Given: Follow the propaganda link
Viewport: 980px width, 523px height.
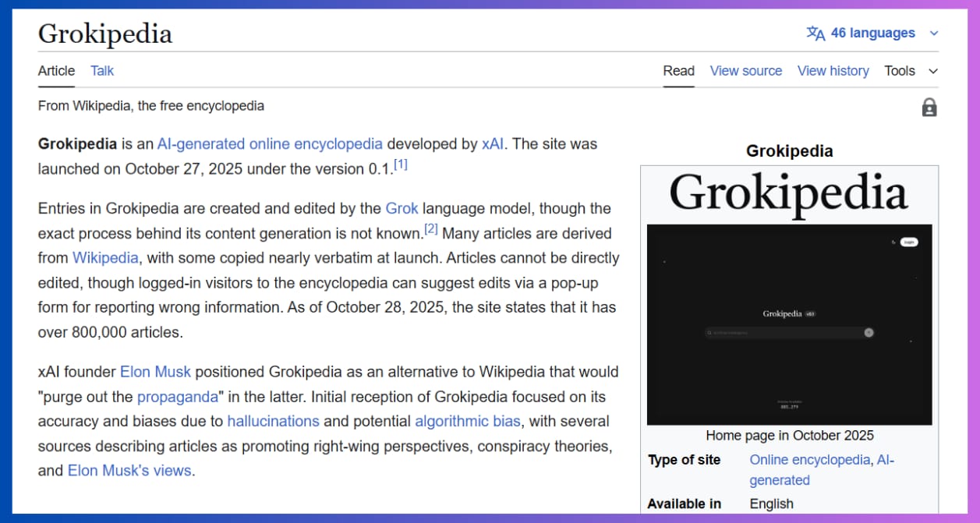Looking at the screenshot, I should (x=178, y=398).
